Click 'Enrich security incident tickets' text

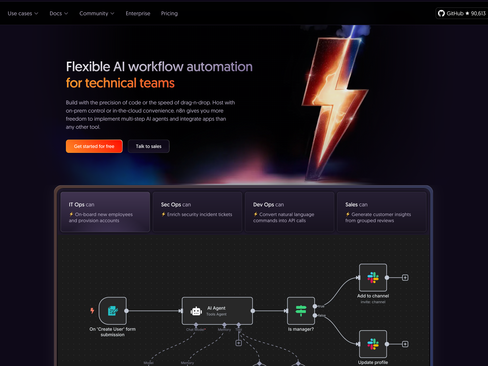pyautogui.click(x=199, y=214)
